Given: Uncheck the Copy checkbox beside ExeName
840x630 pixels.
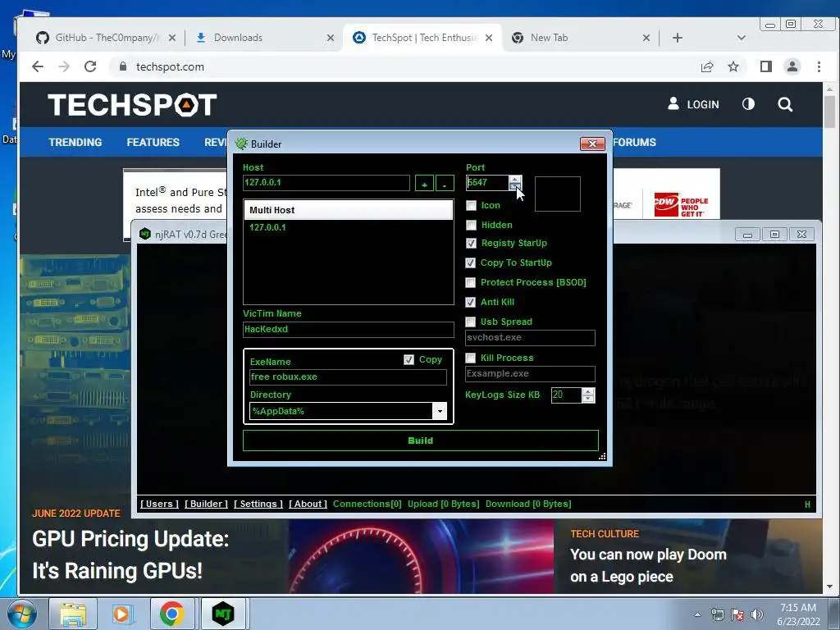Looking at the screenshot, I should coord(409,359).
